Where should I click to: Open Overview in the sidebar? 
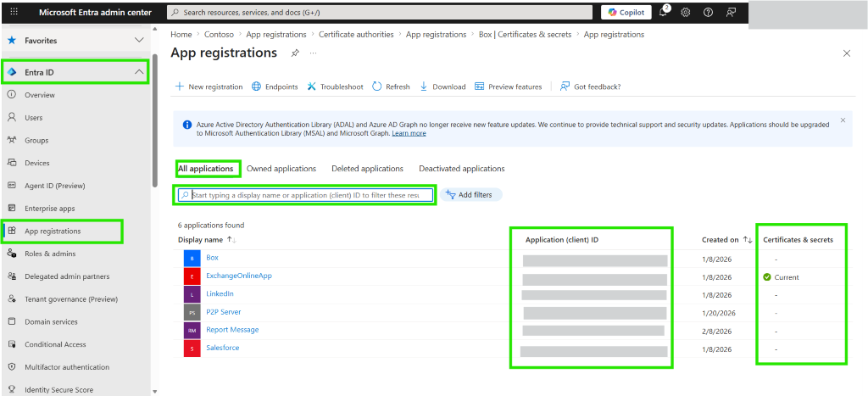coord(39,95)
